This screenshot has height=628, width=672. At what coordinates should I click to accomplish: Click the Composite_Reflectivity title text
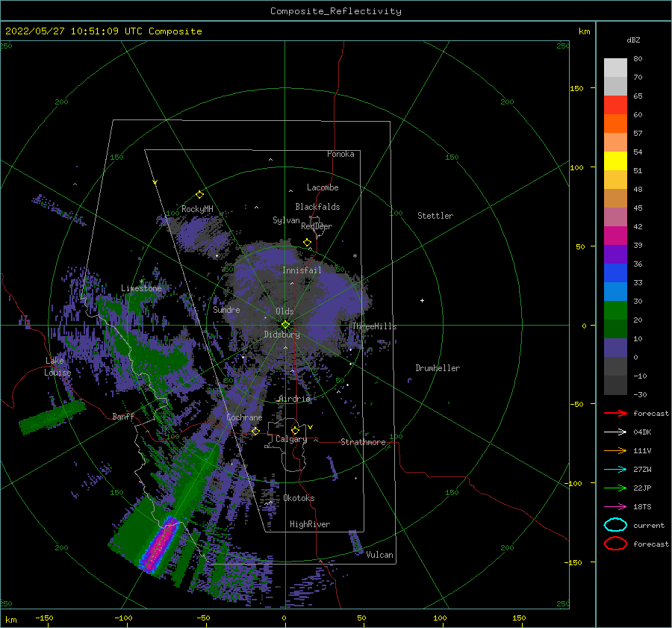pyautogui.click(x=336, y=11)
